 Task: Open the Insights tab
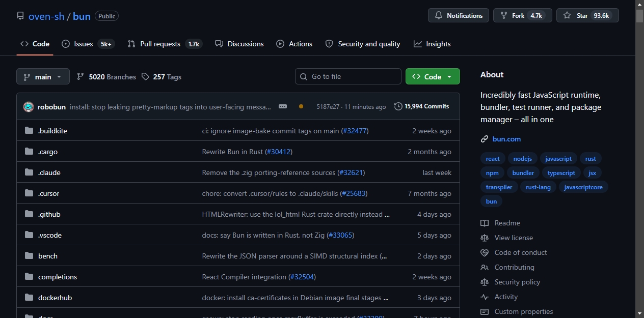click(432, 44)
